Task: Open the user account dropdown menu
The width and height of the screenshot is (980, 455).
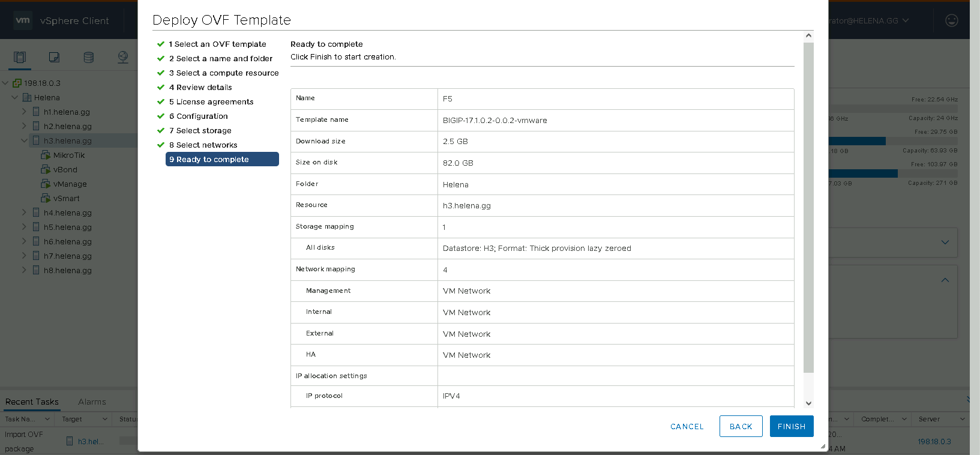Action: click(905, 20)
